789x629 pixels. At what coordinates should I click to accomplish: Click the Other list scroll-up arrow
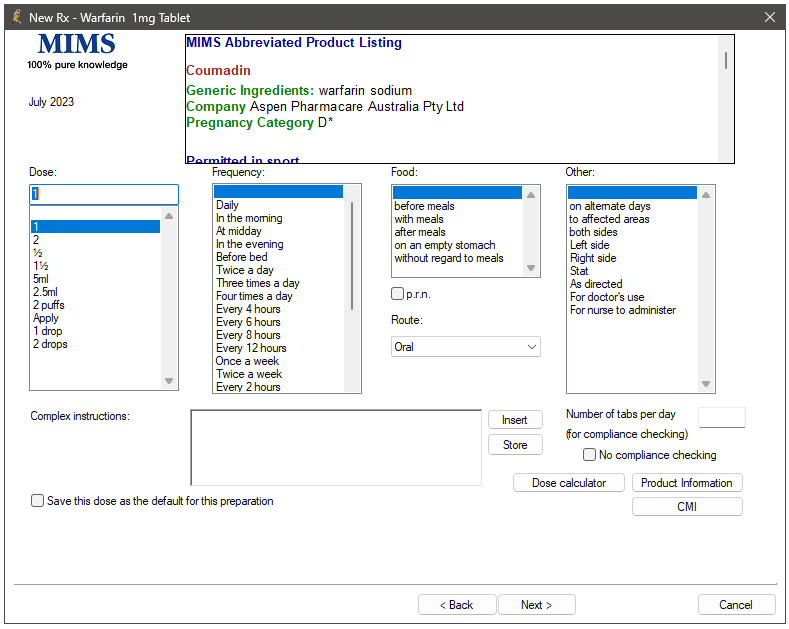click(706, 195)
